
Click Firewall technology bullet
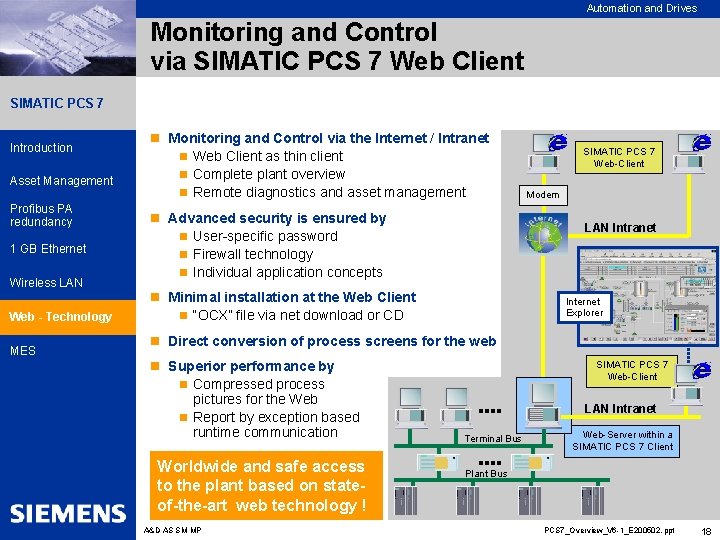pos(253,254)
